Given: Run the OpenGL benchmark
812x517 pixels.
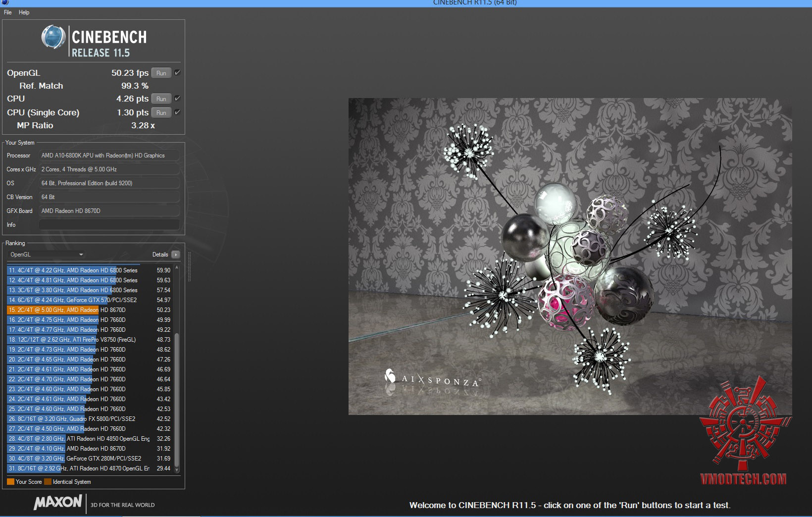Looking at the screenshot, I should click(161, 73).
